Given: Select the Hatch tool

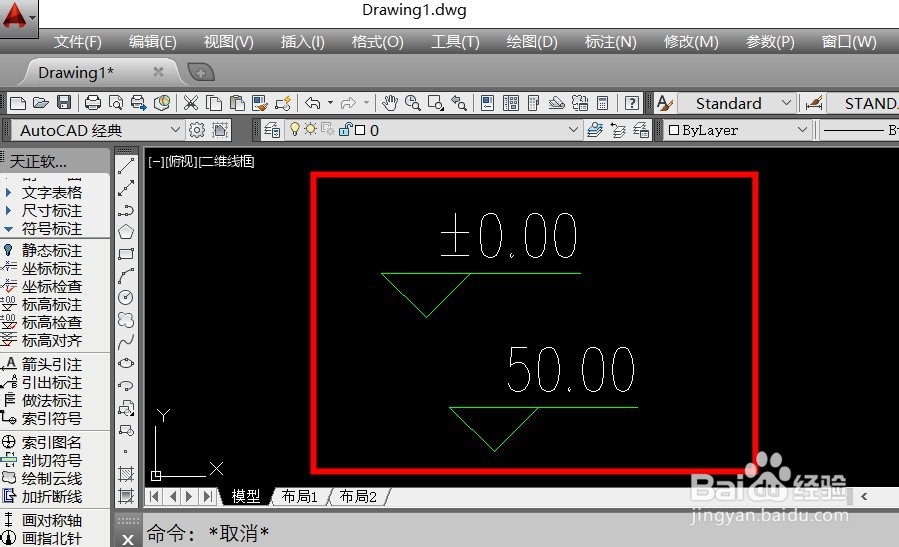Looking at the screenshot, I should tap(126, 474).
